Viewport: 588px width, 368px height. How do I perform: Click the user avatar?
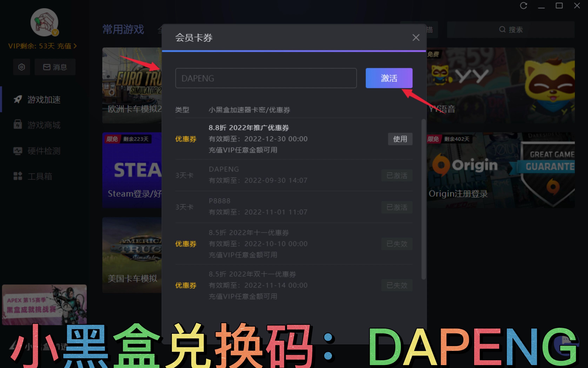pos(44,22)
